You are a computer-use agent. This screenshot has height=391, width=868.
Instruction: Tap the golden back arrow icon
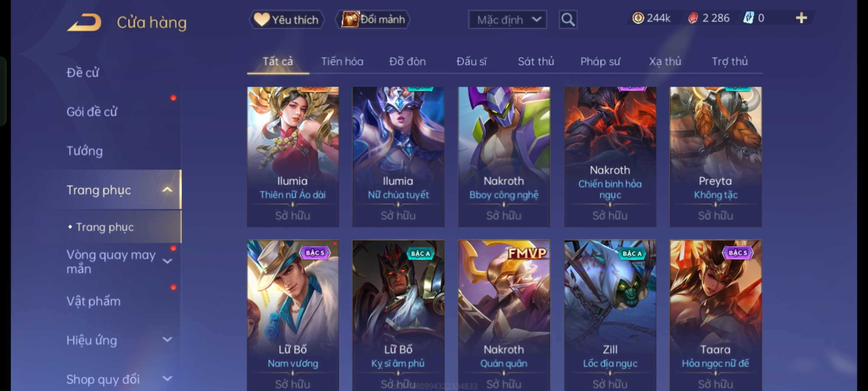click(x=84, y=22)
